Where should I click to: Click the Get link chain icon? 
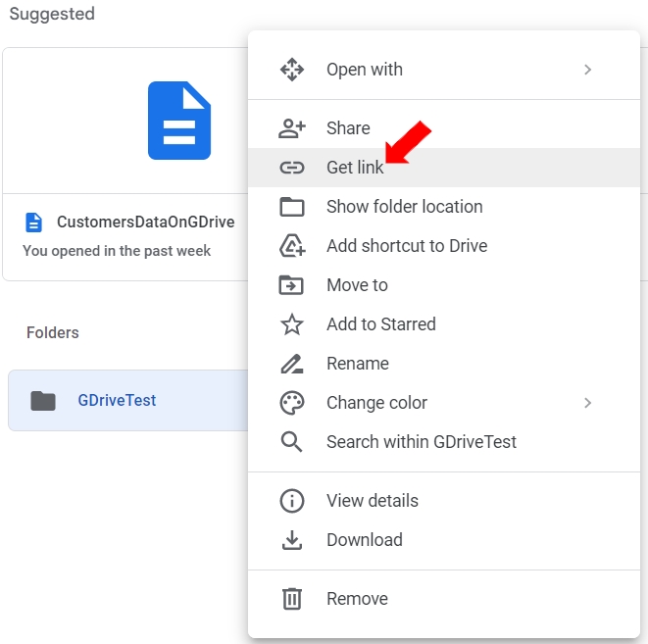pyautogui.click(x=292, y=168)
